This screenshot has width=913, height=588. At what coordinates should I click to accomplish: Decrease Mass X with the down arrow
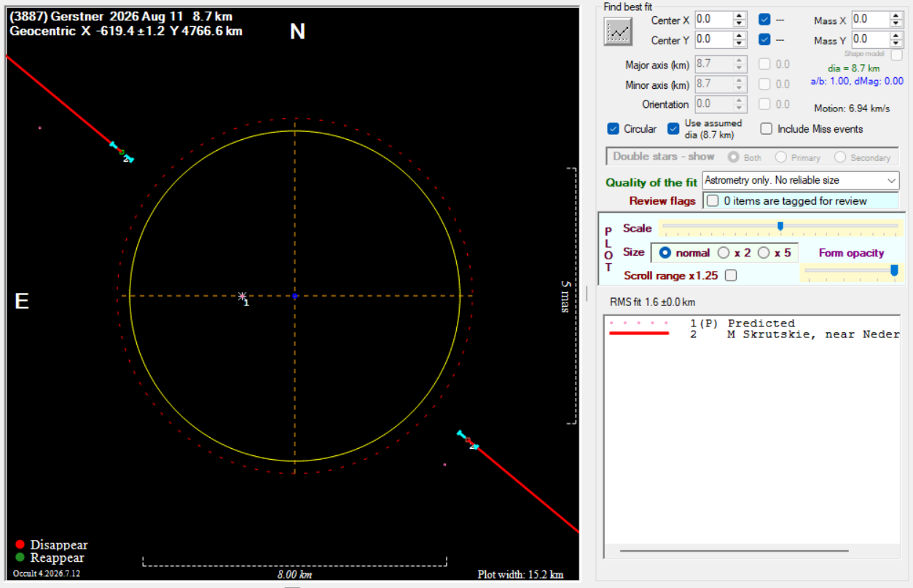tap(896, 24)
